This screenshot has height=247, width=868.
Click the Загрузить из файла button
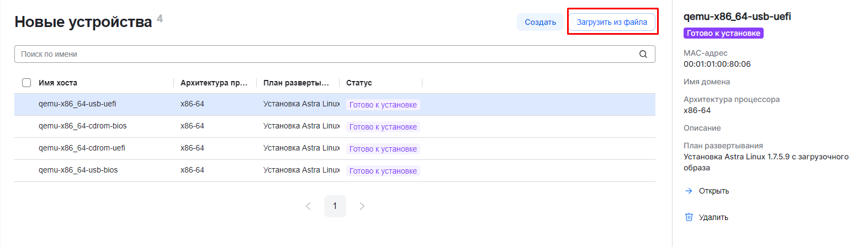pos(612,22)
